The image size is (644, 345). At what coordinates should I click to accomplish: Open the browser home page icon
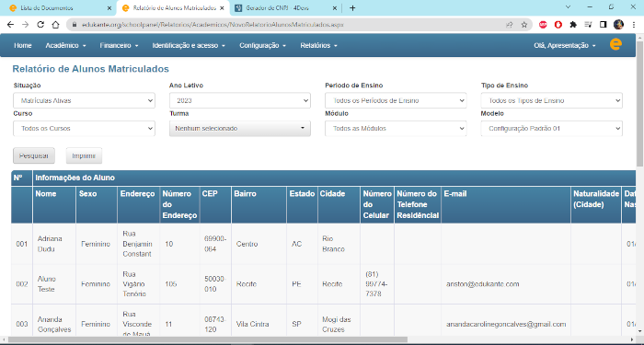point(55,25)
